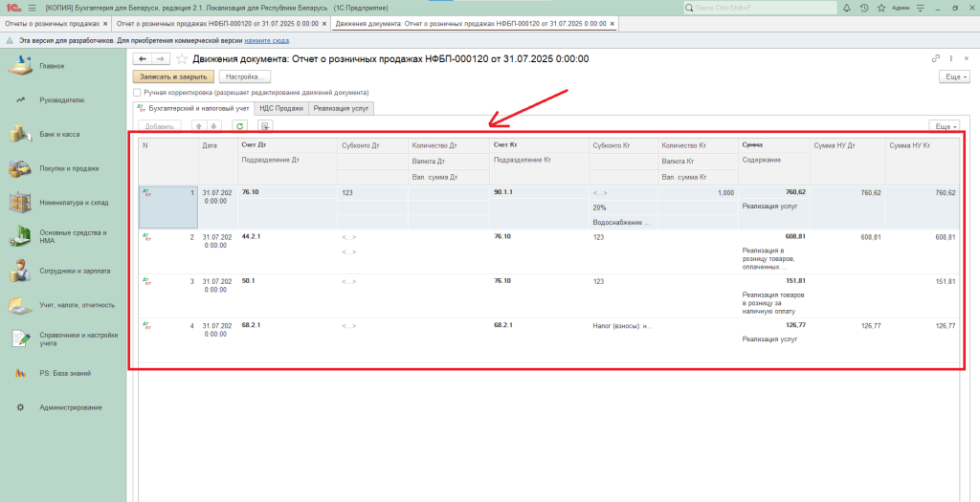This screenshot has height=502, width=980.
Task: Click the Записать и закрыть button
Action: 173,76
